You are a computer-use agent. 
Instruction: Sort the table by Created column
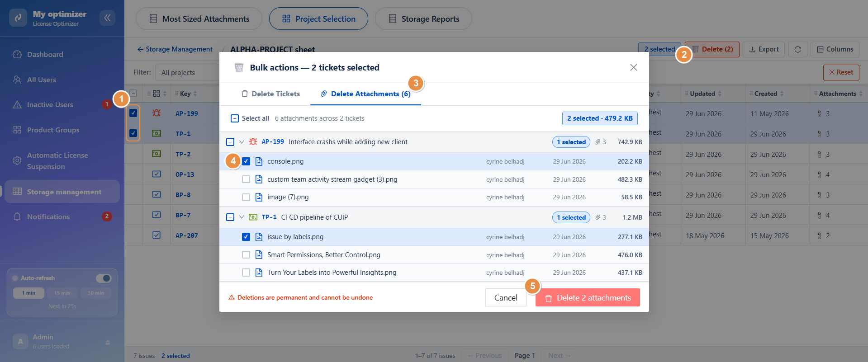(766, 94)
